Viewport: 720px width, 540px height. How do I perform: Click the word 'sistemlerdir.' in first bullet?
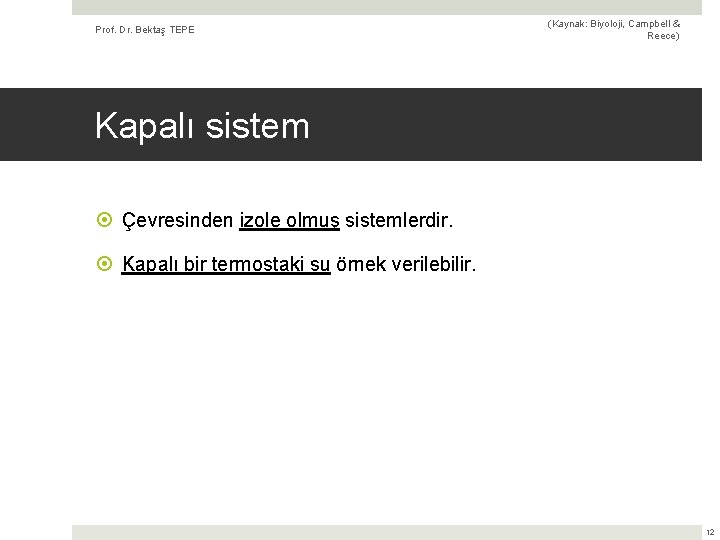pyautogui.click(x=399, y=220)
